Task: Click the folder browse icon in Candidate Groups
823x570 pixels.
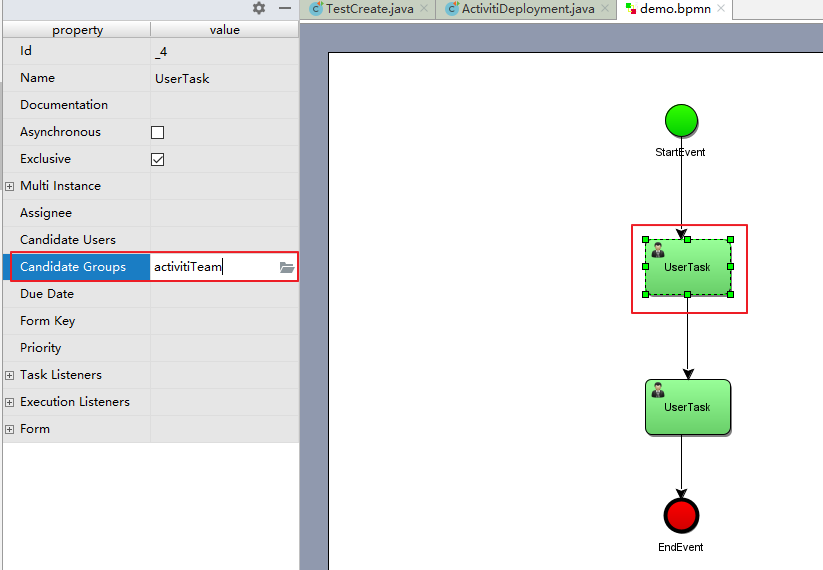Action: [x=287, y=267]
